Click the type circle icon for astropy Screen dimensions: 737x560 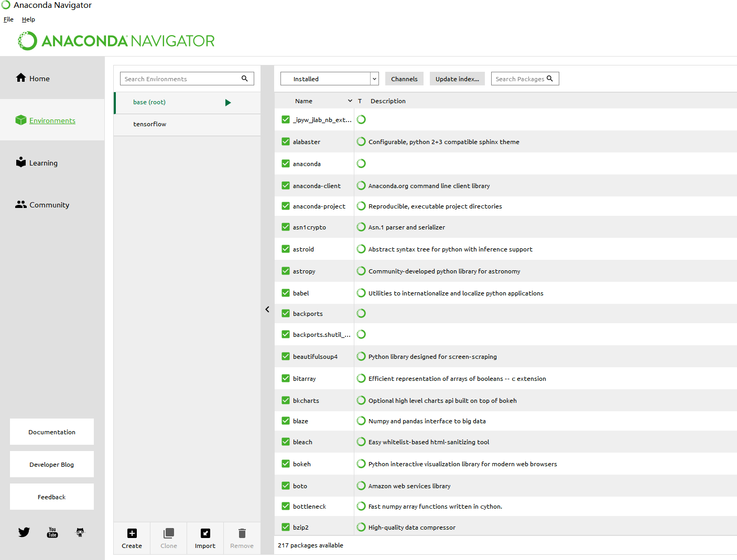coord(361,271)
